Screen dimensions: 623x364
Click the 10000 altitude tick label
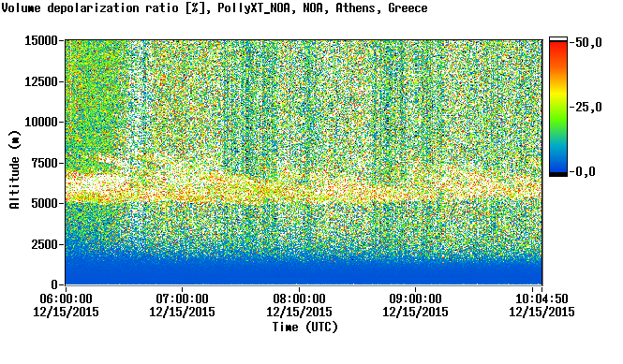(x=41, y=122)
